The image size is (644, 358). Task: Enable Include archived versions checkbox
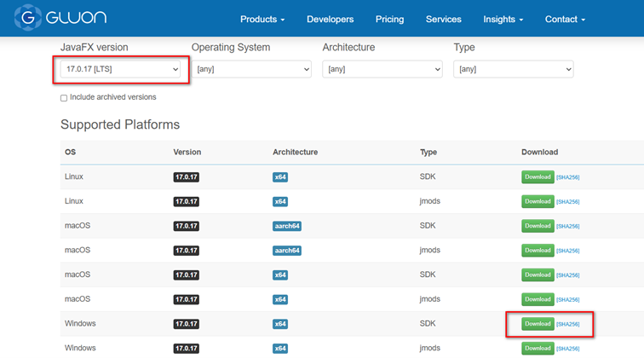(64, 98)
